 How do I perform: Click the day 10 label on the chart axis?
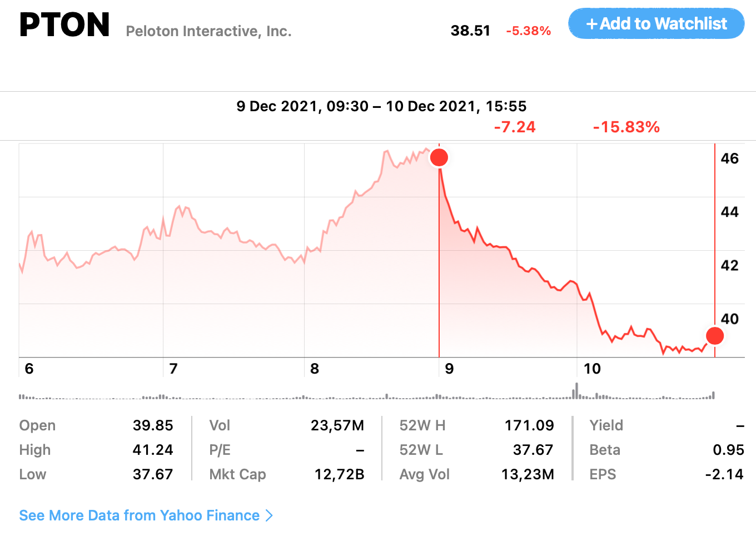592,369
